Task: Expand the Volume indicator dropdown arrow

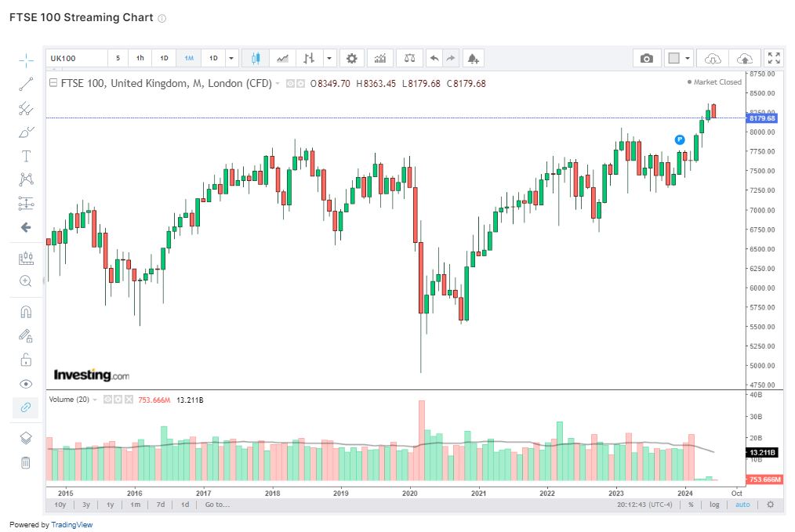Action: 96,400
